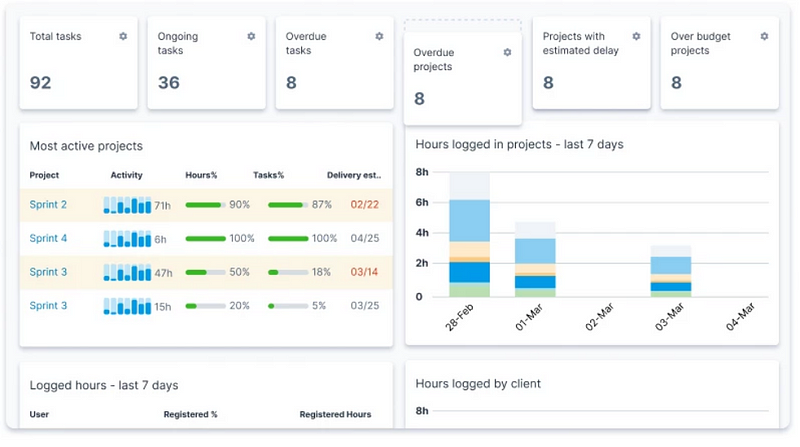This screenshot has width=800, height=447.
Task: Click the 01-Mar stacked bar
Action: tap(535, 259)
